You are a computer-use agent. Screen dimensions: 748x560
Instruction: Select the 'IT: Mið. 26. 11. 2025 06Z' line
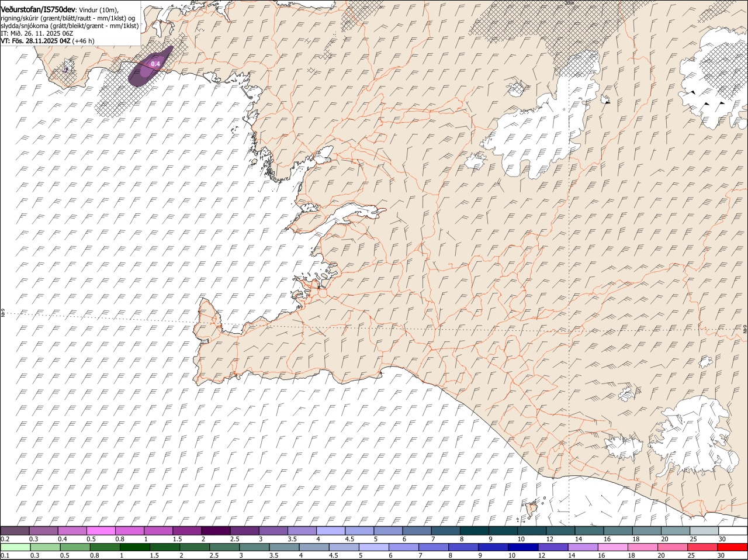click(37, 33)
